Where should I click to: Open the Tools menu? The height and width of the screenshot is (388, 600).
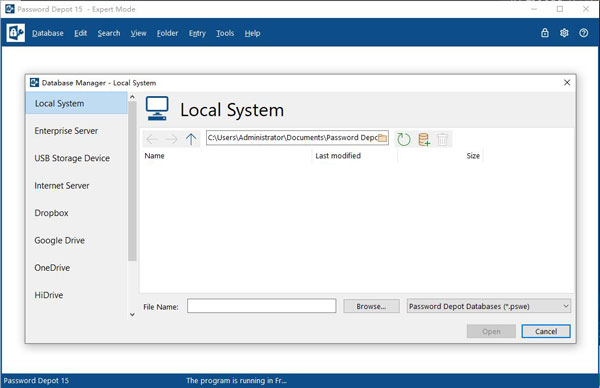225,33
